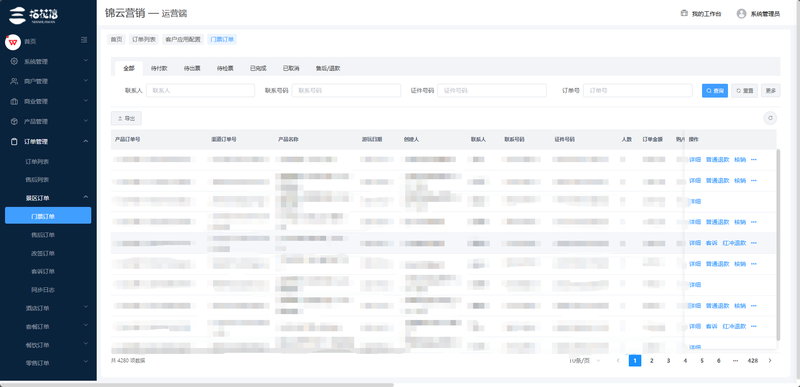Switch to the 已完成 tab

(258, 68)
